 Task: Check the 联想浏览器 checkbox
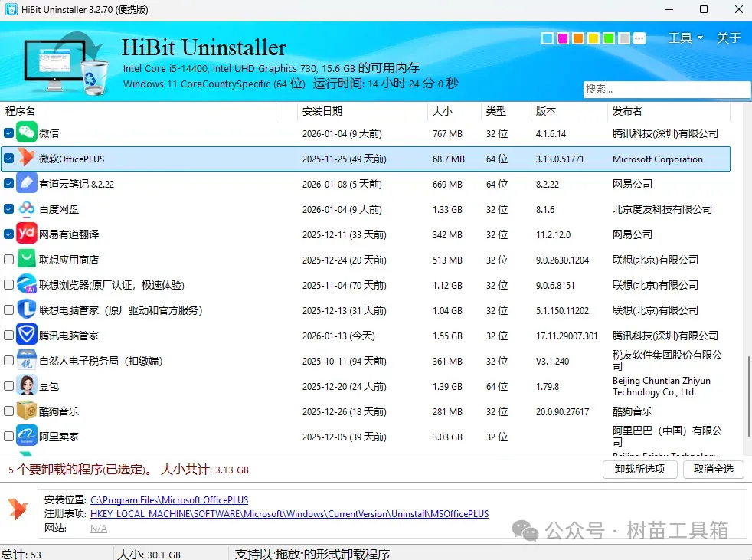8,284
